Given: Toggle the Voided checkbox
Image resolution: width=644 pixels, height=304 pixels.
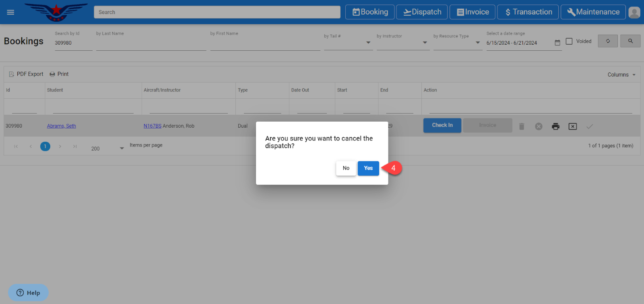Looking at the screenshot, I should [x=569, y=41].
